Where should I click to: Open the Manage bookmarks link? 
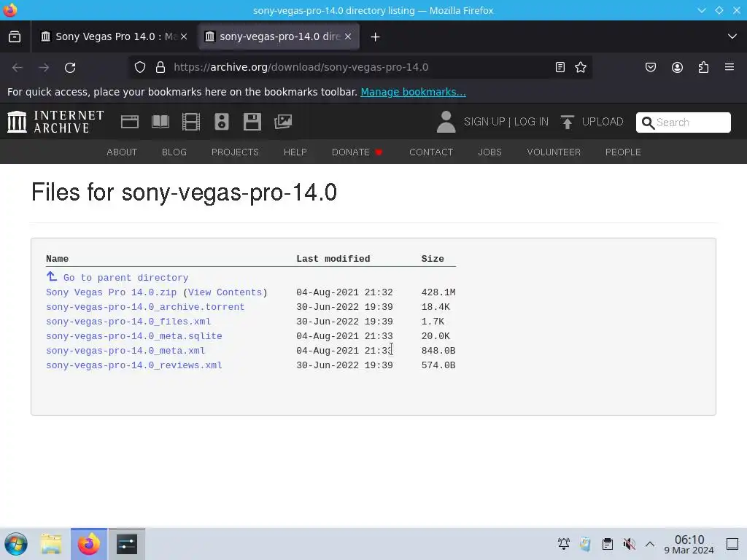pyautogui.click(x=413, y=92)
